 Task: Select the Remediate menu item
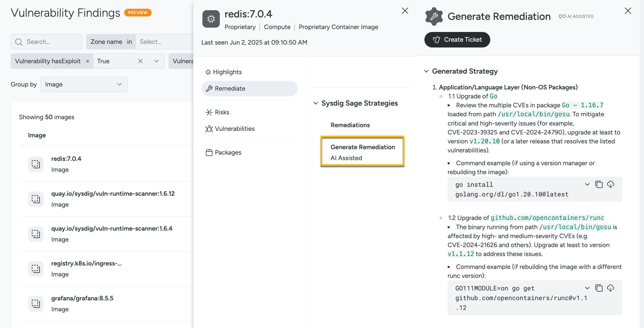point(250,89)
